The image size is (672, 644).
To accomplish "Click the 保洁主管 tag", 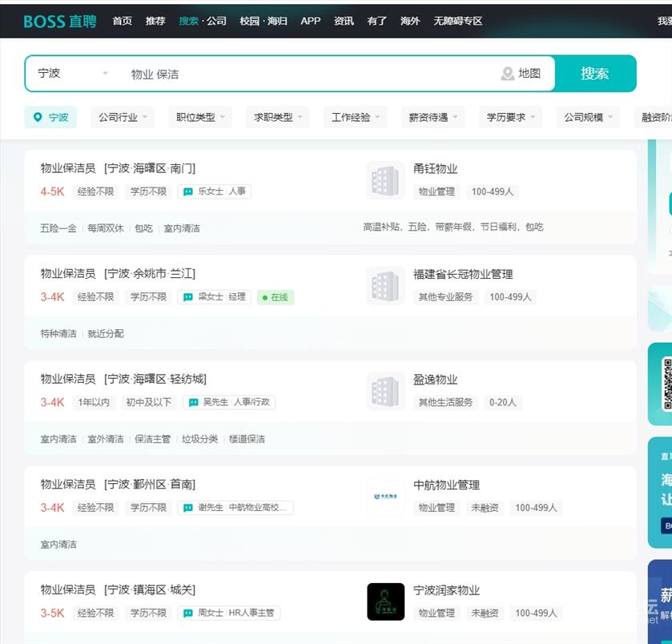I will tap(152, 439).
